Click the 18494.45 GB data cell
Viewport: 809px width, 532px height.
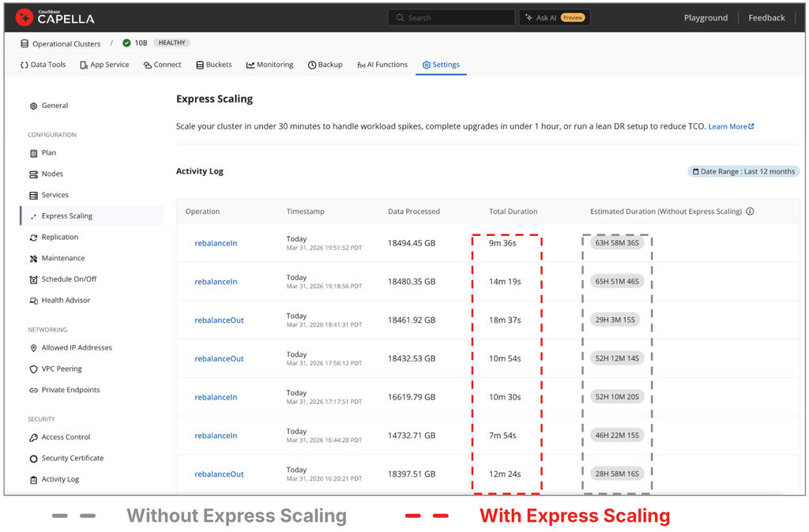[x=411, y=243]
